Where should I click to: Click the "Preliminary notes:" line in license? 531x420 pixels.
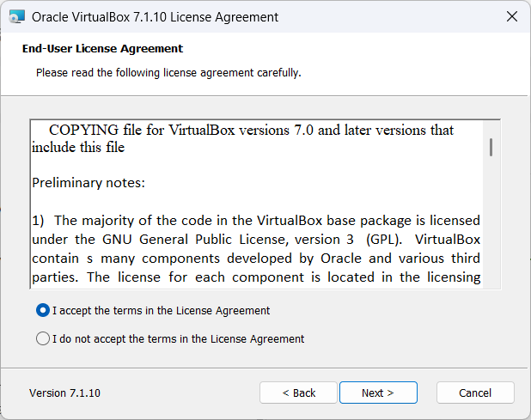coord(88,183)
